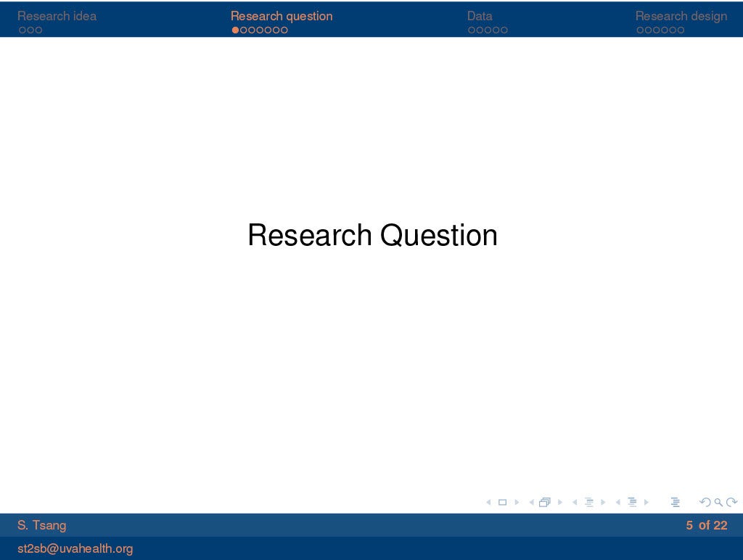
Task: Open the Data section in header
Action: (480, 16)
